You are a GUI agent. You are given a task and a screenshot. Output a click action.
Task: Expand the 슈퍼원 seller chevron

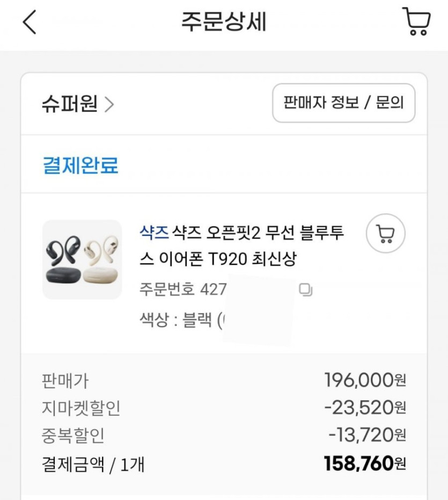coord(109,104)
